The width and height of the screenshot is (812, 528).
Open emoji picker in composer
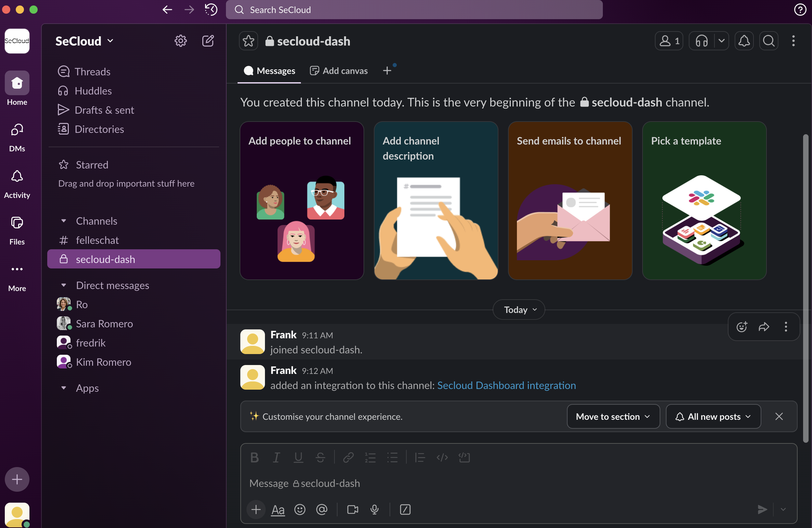300,510
